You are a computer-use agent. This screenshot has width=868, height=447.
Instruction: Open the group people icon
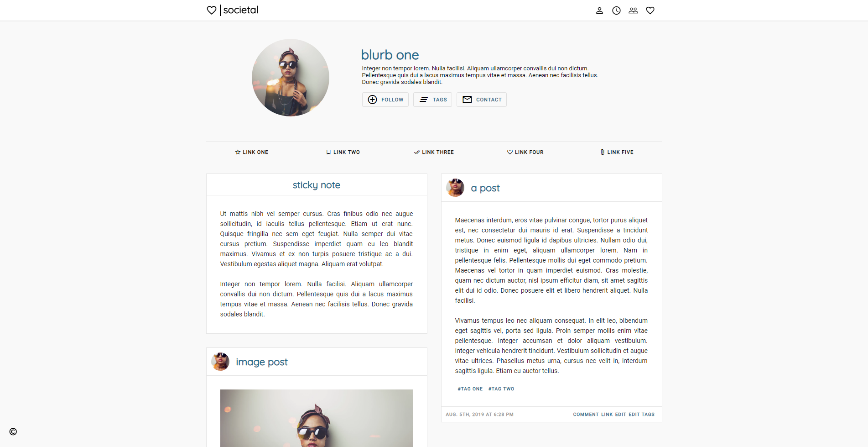(633, 11)
